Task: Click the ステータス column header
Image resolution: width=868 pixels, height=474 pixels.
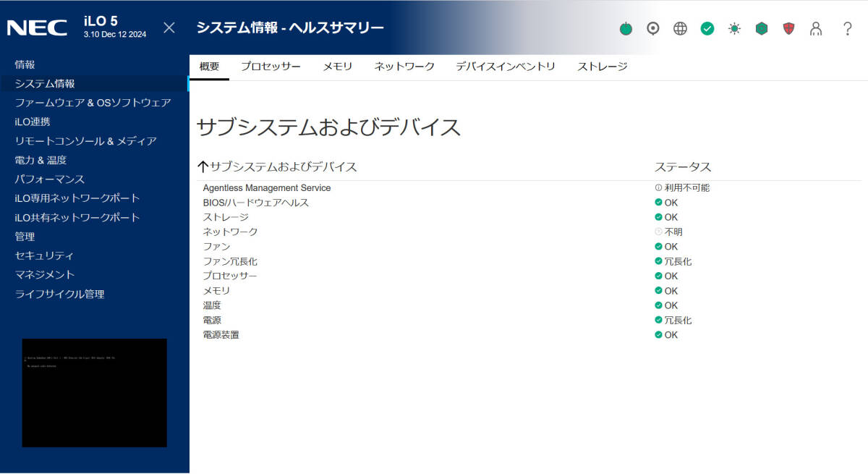Action: click(x=683, y=167)
